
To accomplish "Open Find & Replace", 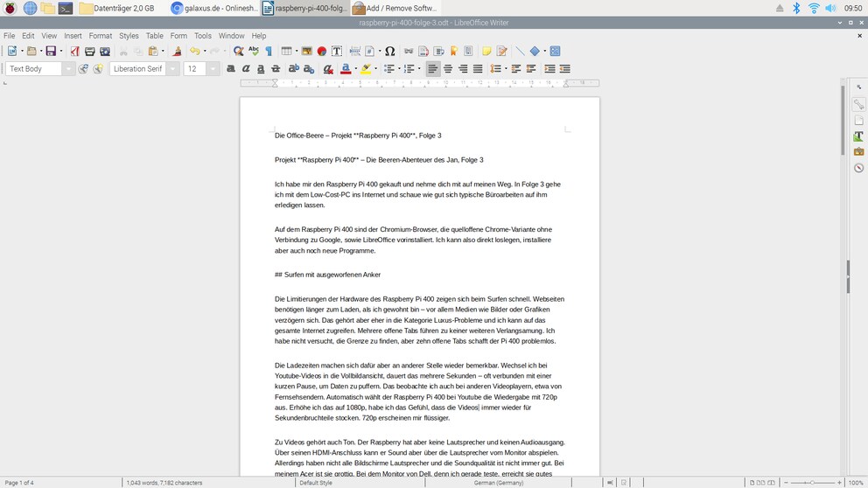I will [239, 51].
